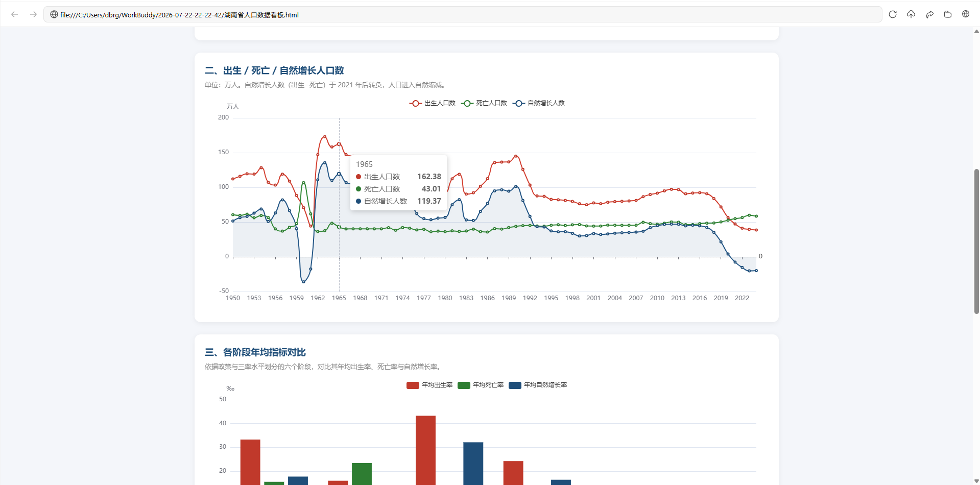The height and width of the screenshot is (485, 980).
Task: Click the x-axis label 2022
Action: [x=742, y=298]
